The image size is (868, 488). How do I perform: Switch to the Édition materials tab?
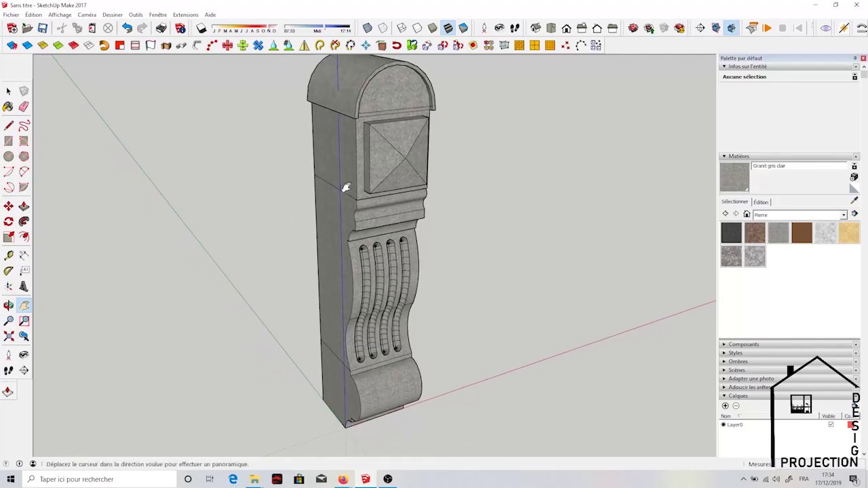pos(761,202)
